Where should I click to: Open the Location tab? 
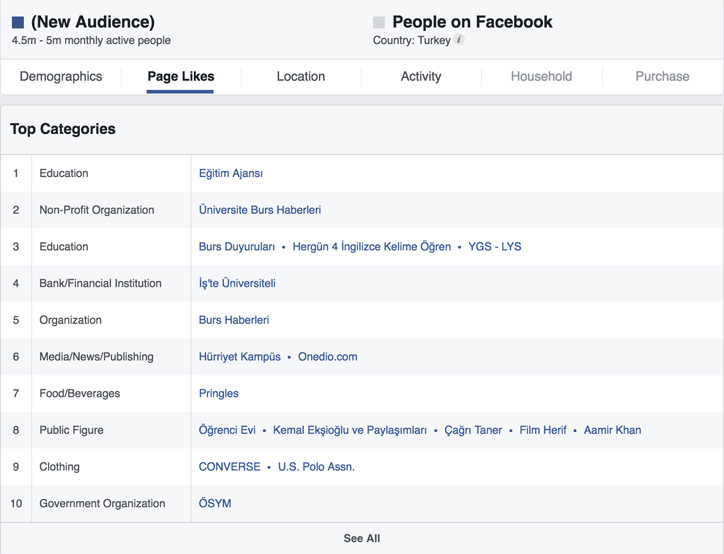(301, 76)
